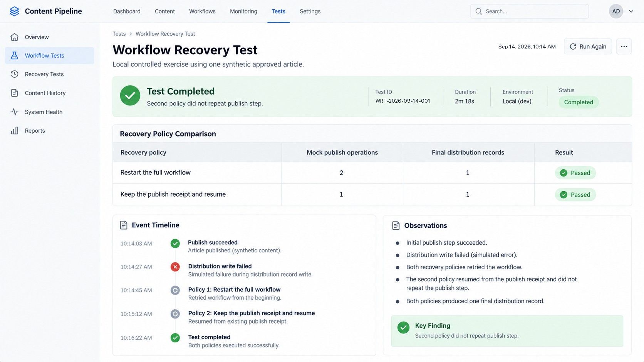Click the Content History document icon
The image size is (644, 362).
(x=14, y=93)
